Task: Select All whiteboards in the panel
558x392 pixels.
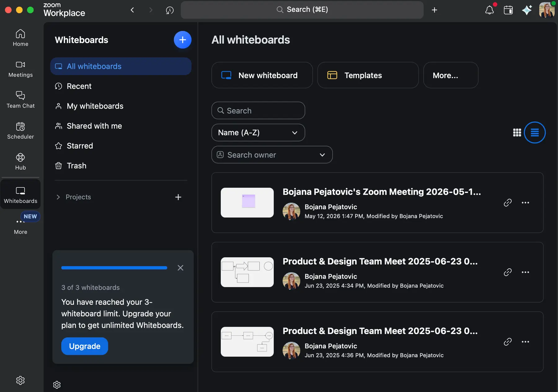Action: 121,66
